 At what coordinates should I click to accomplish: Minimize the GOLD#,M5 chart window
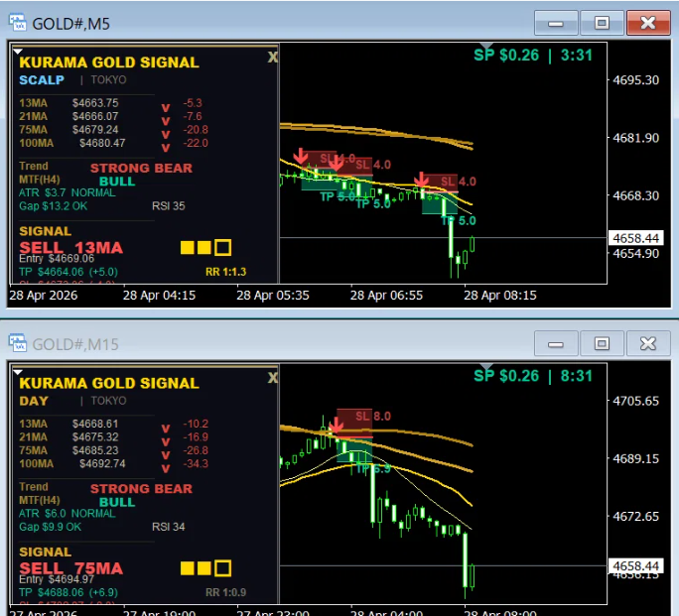pyautogui.click(x=556, y=23)
